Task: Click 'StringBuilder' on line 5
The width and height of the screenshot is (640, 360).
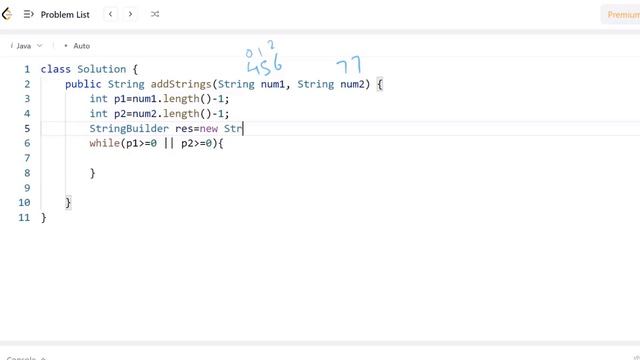Action: 129,129
